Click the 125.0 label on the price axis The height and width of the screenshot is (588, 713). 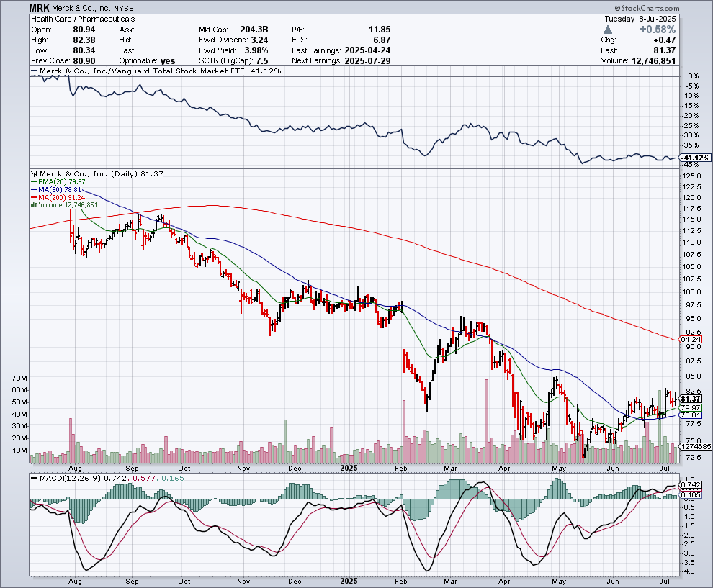pyautogui.click(x=691, y=176)
